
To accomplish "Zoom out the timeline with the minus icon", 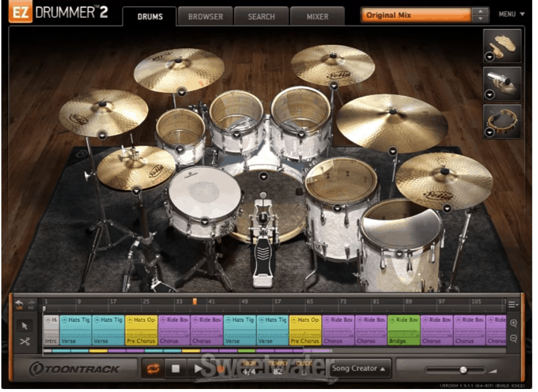I will (x=514, y=338).
